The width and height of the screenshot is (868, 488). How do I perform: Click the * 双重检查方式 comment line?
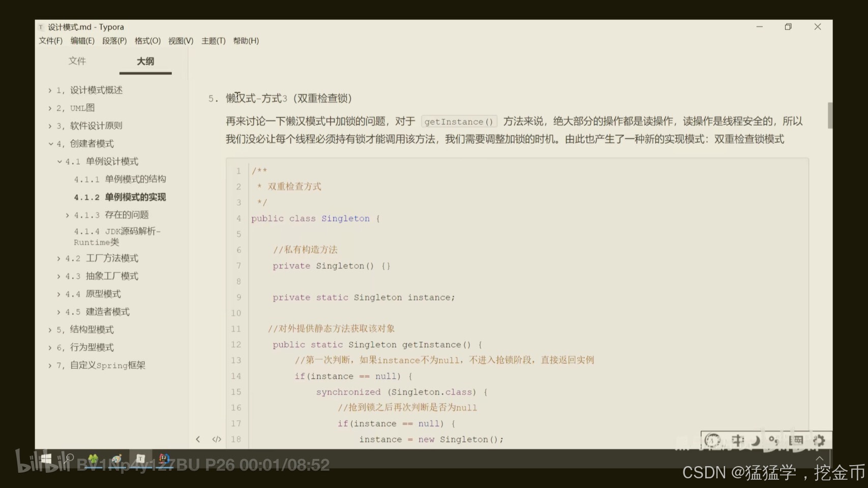[x=289, y=187]
